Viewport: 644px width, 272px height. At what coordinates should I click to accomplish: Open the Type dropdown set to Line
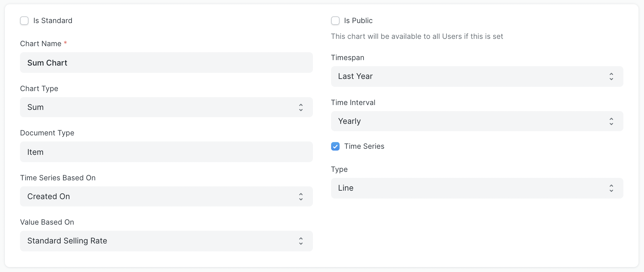[477, 188]
